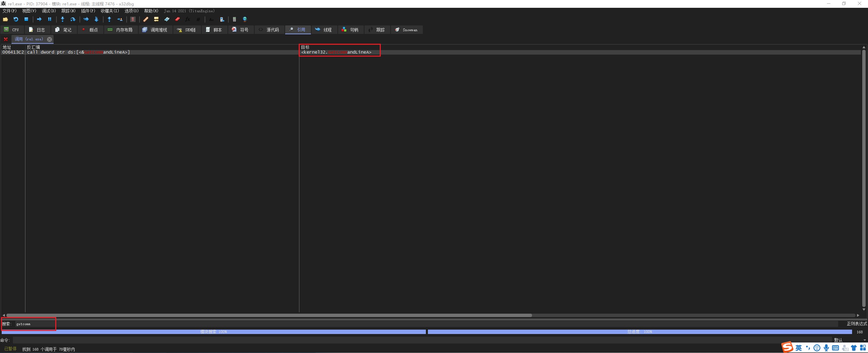Open the 视图(V) menu

point(29,11)
